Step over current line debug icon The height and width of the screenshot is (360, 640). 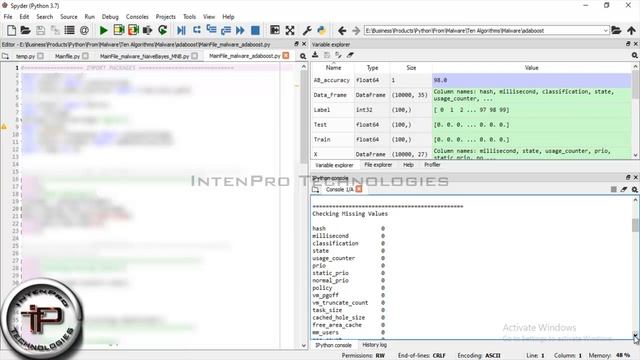pyautogui.click(x=196, y=30)
